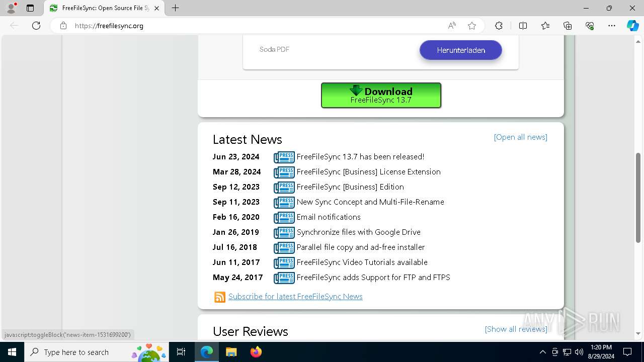Viewport: 644px width, 362px height.
Task: Open the Copilot sidebar
Action: coord(632,26)
